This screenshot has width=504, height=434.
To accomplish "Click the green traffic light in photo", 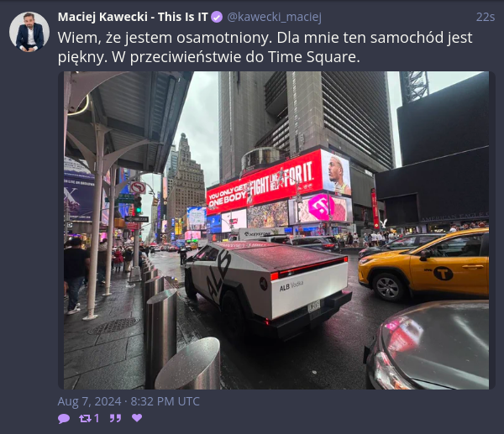I will point(138,205).
